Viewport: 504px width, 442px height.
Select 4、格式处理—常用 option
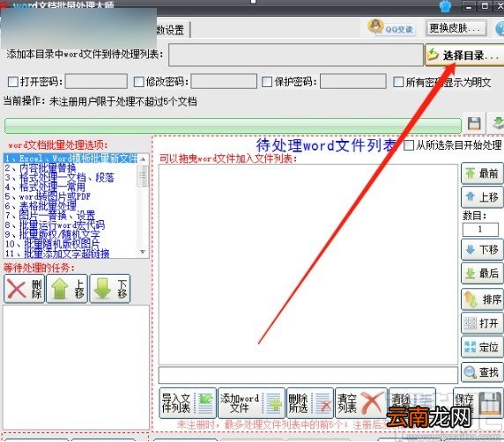click(45, 187)
